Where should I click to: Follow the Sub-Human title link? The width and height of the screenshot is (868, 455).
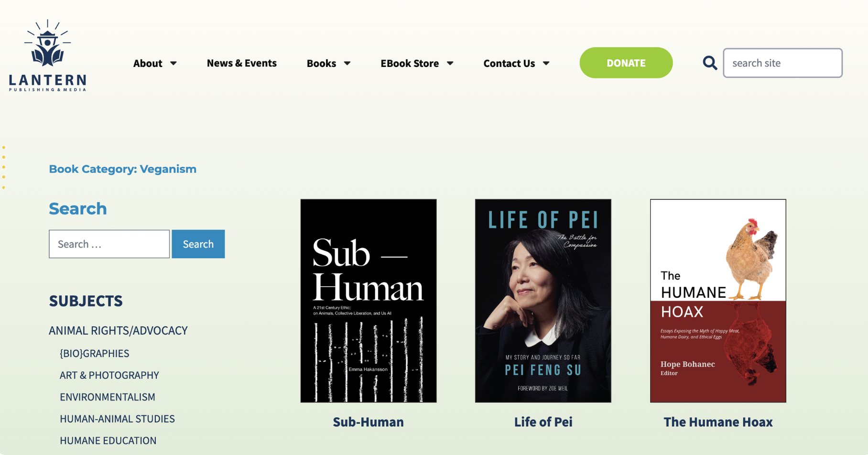tap(368, 422)
